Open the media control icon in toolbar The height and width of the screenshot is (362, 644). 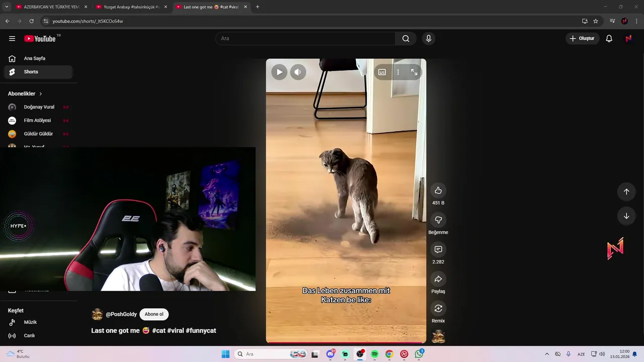[612, 21]
